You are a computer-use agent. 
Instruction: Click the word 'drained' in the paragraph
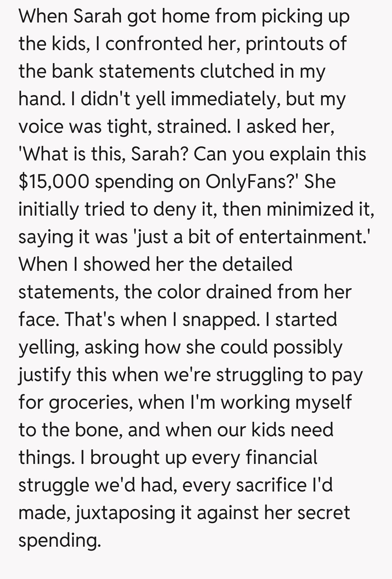click(x=239, y=291)
